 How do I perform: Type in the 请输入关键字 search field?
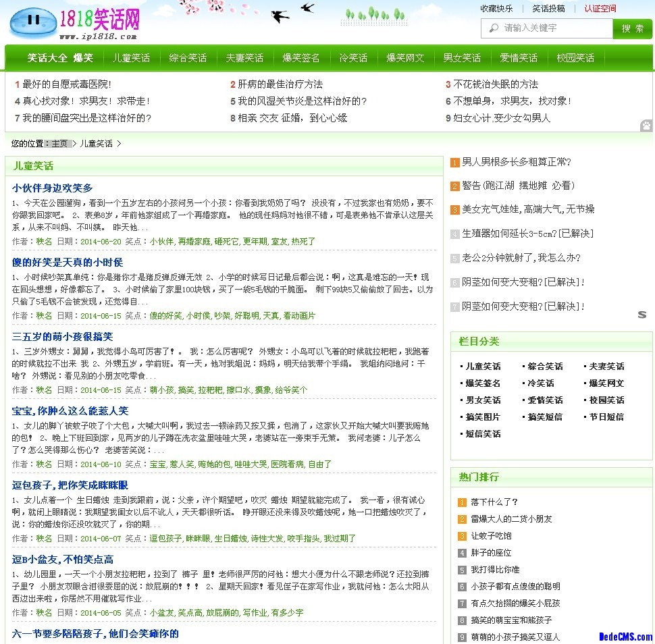pos(554,28)
